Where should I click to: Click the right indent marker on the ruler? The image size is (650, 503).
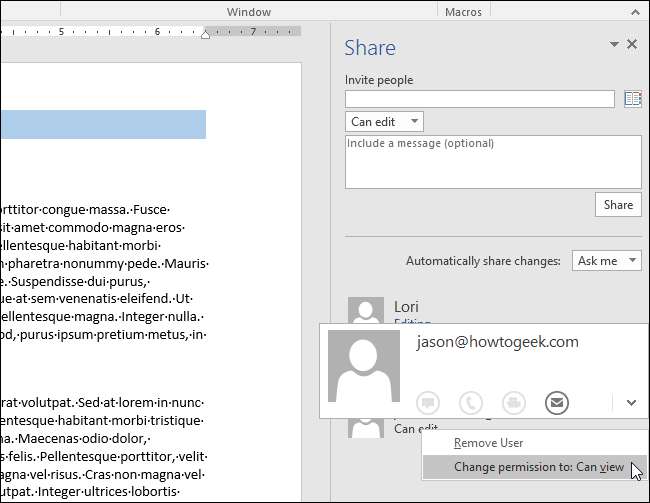click(205, 34)
